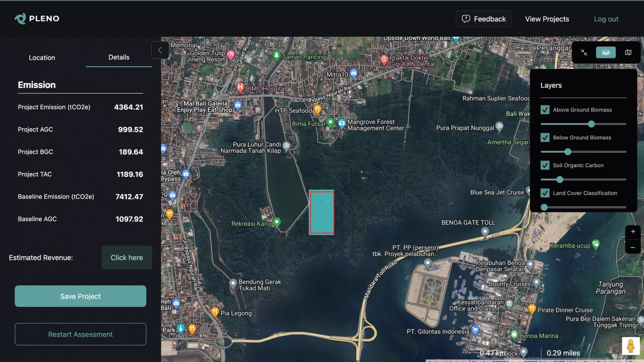Uncheck Below Ground Biomass layer
Viewport: 644px width, 362px height.
pos(545,137)
